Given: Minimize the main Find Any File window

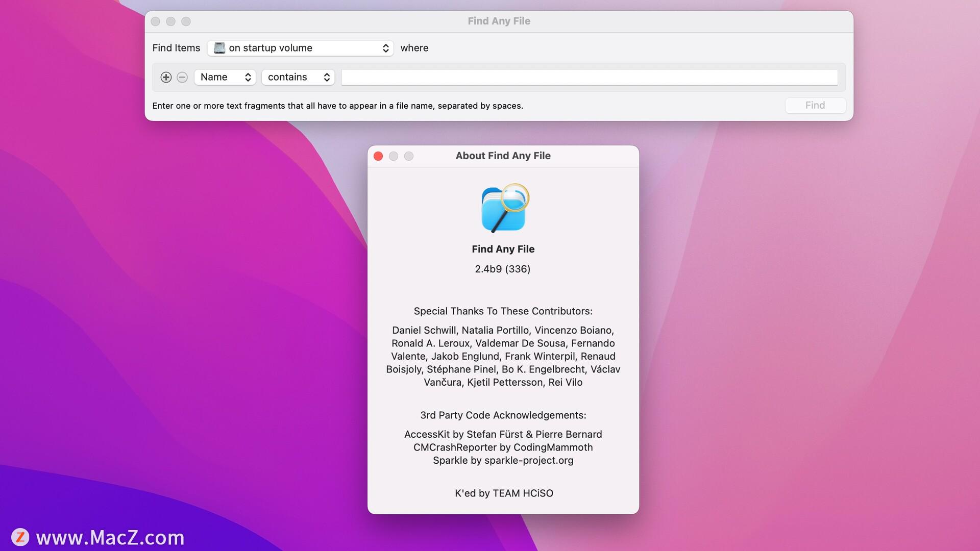Looking at the screenshot, I should click(171, 21).
